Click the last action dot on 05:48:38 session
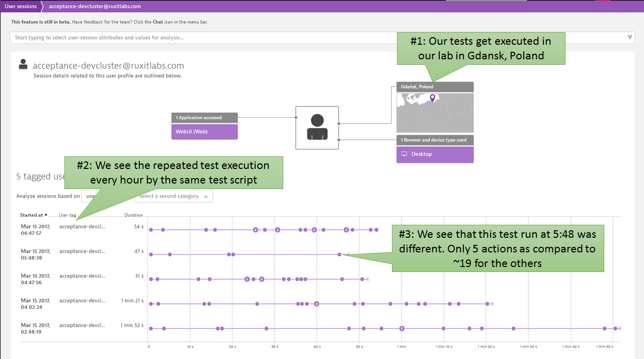 [x=340, y=254]
